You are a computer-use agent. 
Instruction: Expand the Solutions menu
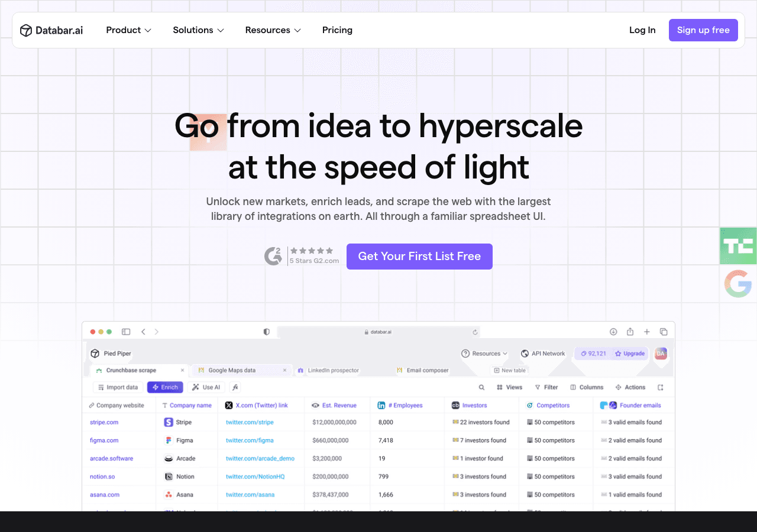pyautogui.click(x=199, y=30)
